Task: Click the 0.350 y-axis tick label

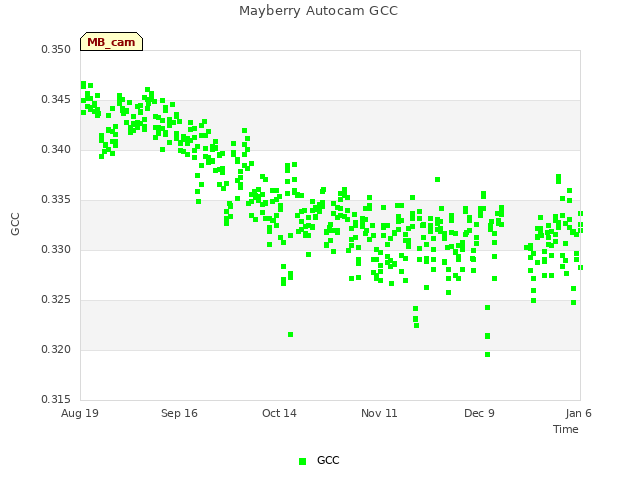Action: pos(56,49)
